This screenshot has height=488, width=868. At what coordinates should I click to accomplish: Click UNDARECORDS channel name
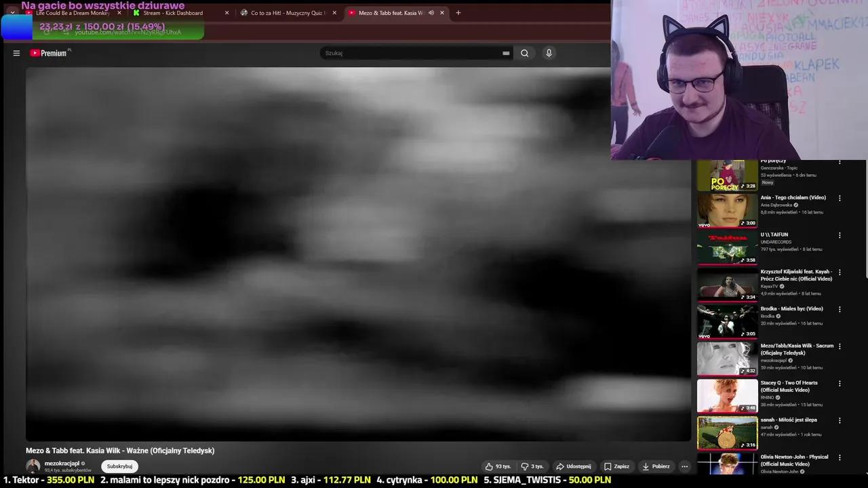[x=776, y=242]
